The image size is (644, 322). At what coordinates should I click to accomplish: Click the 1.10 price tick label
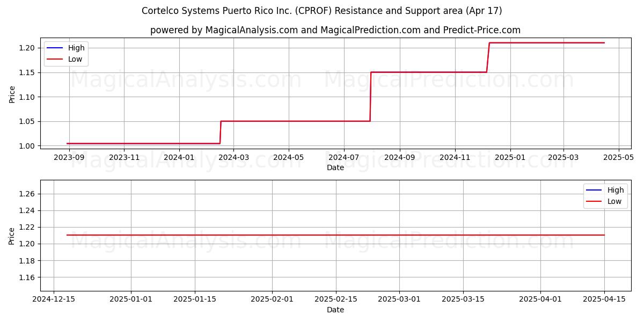coord(27,97)
